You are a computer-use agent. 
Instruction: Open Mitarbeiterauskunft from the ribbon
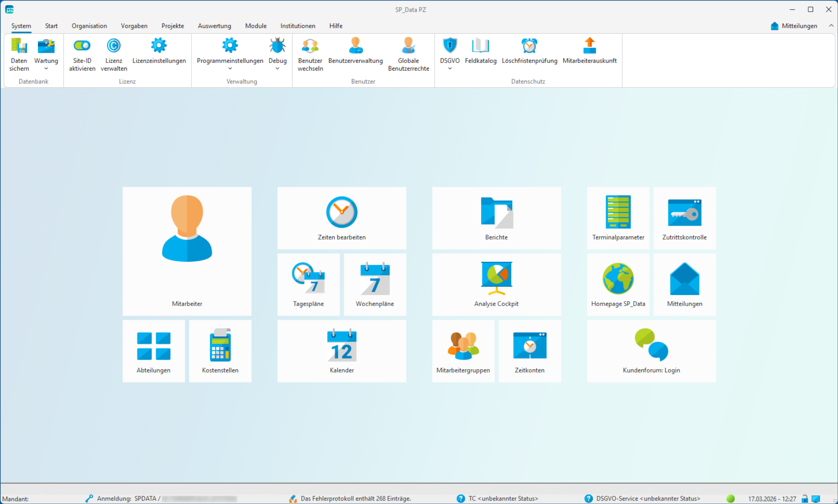[589, 46]
